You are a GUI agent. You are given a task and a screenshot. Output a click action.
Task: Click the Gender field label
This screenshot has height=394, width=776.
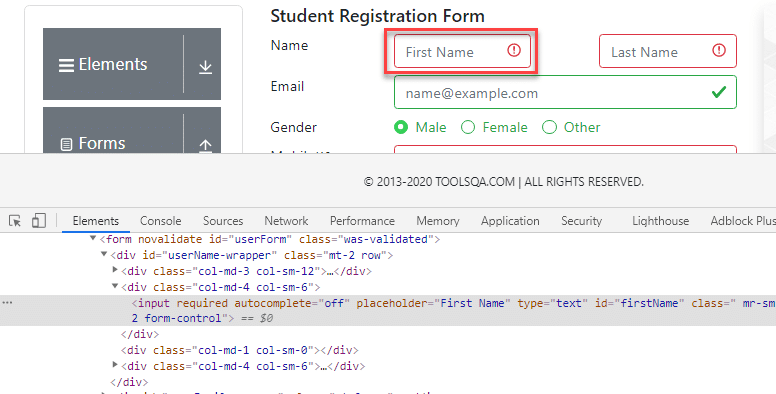tap(293, 127)
